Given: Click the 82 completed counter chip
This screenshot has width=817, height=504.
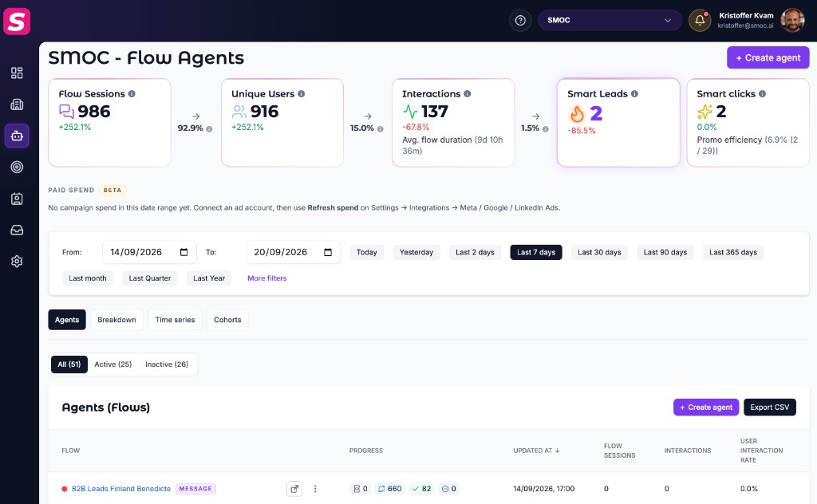Looking at the screenshot, I should pos(422,488).
